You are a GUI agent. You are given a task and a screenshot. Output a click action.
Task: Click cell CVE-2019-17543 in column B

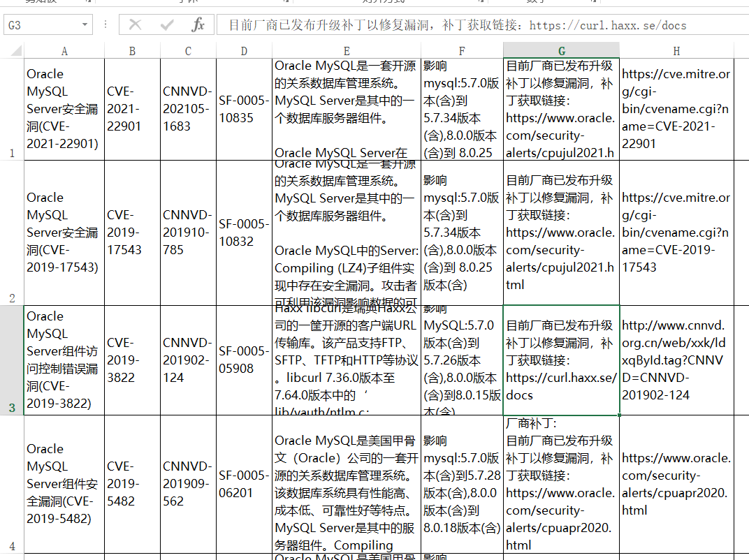coord(132,233)
